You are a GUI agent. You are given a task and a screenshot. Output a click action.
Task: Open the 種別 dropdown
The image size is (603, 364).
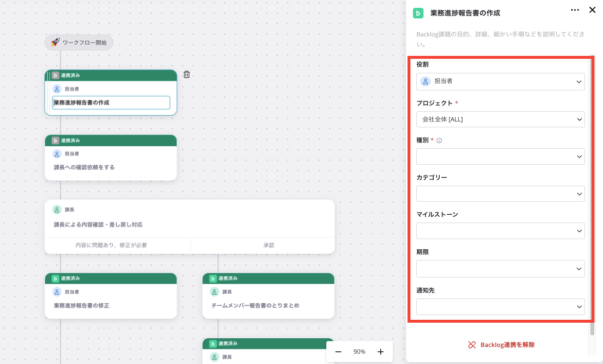(500, 156)
